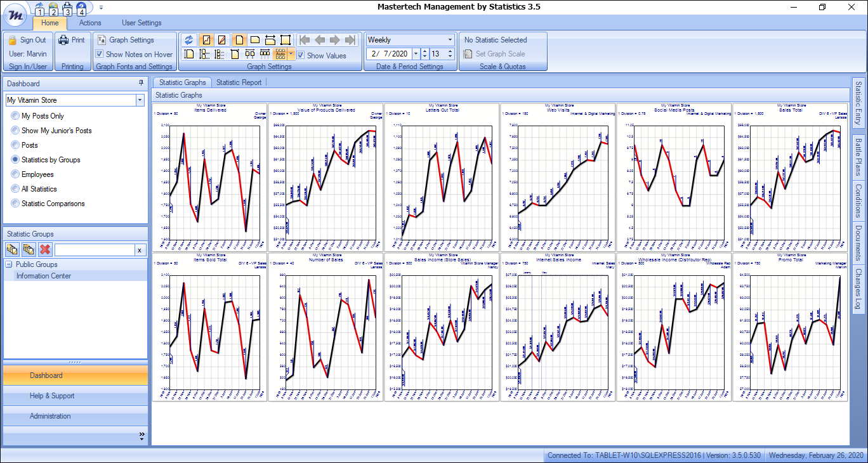Open the User Settings ribbon tab
The width and height of the screenshot is (868, 463).
click(141, 23)
